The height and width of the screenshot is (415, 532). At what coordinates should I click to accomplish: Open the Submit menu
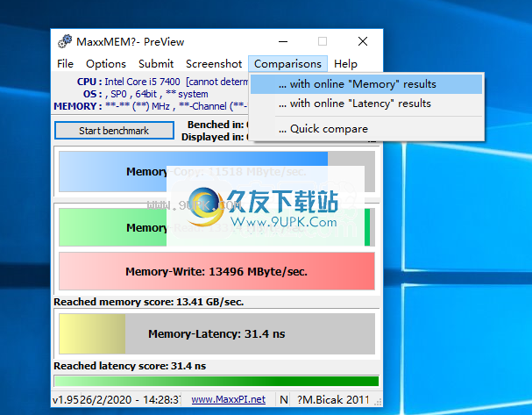[x=156, y=64]
